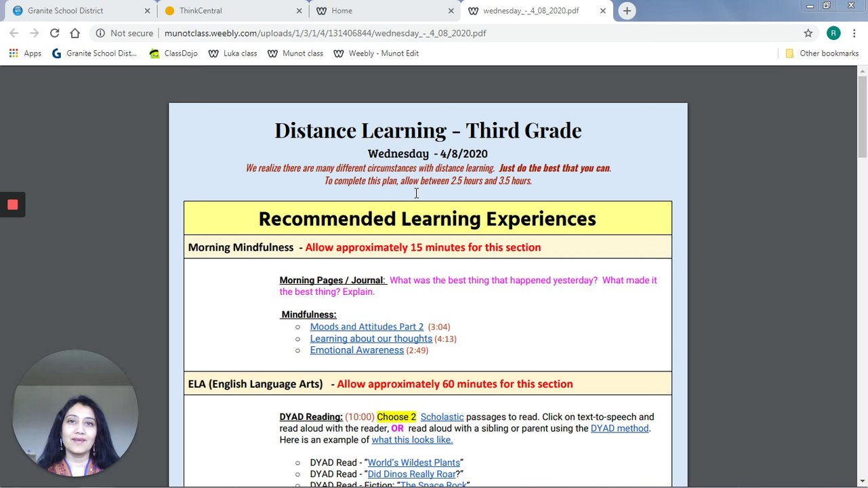The image size is (868, 488).
Task: Open the Apps grid shortcut
Action: [25, 53]
